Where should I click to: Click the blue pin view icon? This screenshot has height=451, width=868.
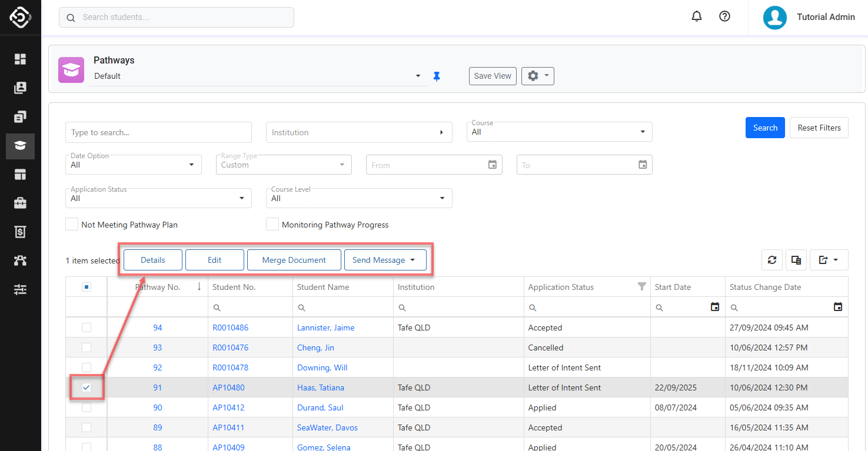point(437,76)
